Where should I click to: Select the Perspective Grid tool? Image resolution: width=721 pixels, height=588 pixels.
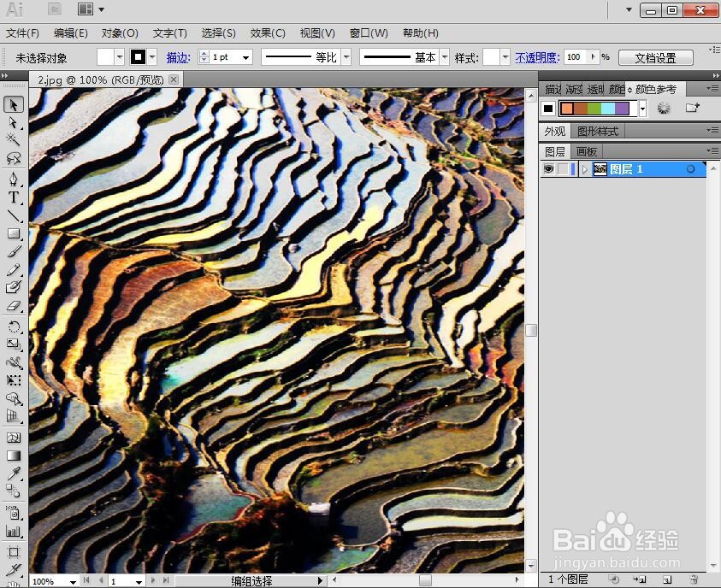(x=14, y=416)
